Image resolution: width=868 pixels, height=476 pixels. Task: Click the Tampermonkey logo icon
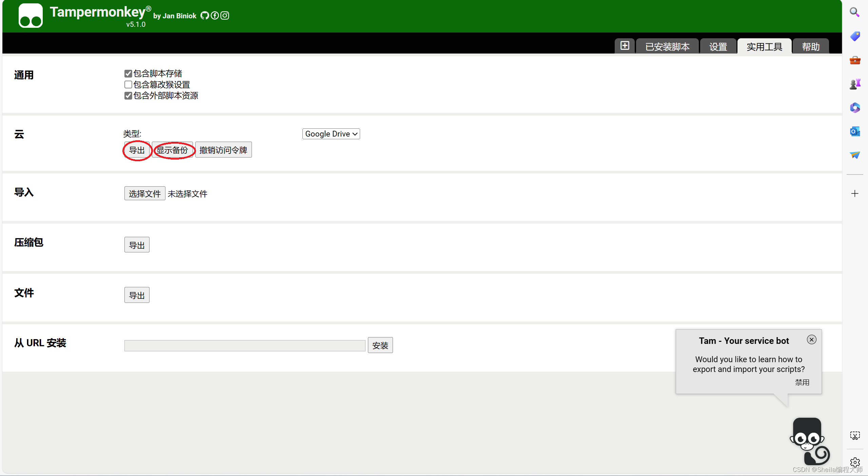click(31, 16)
